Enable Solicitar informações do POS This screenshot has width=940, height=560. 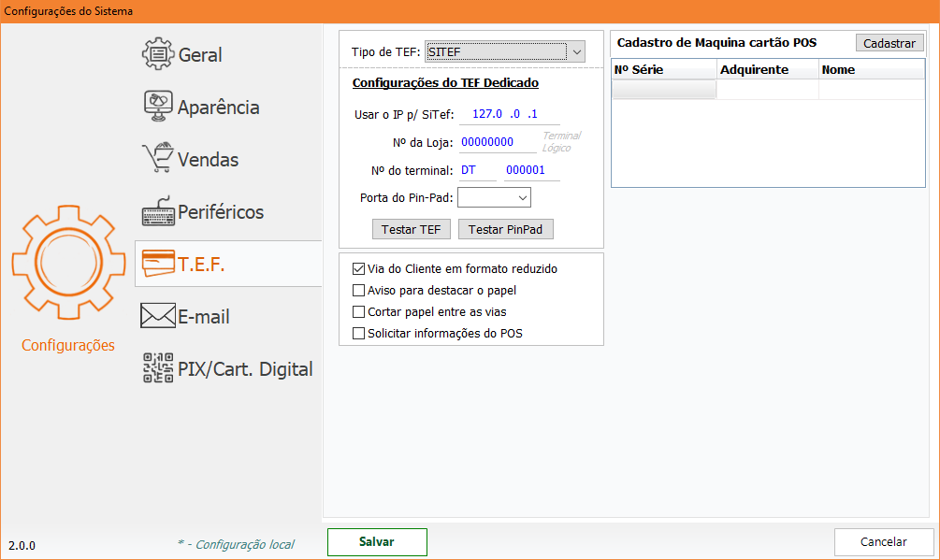click(x=358, y=334)
